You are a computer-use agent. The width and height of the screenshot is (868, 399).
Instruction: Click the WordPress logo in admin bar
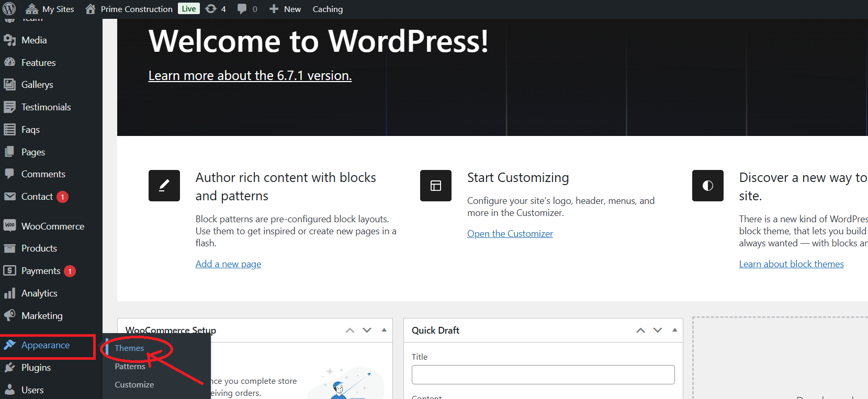9,9
